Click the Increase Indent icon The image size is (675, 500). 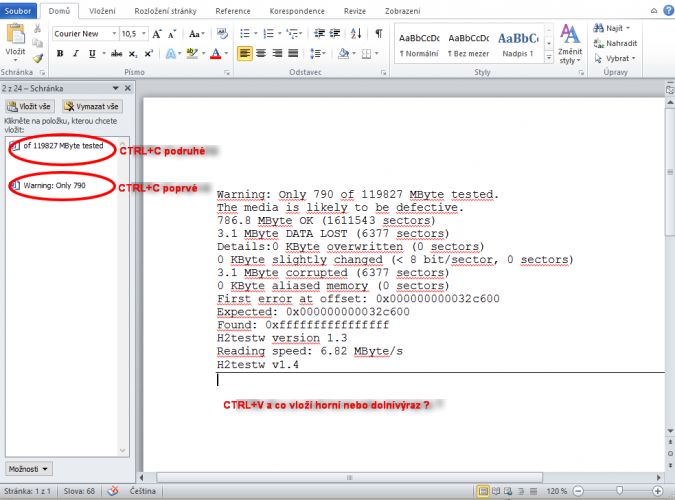coord(334,34)
